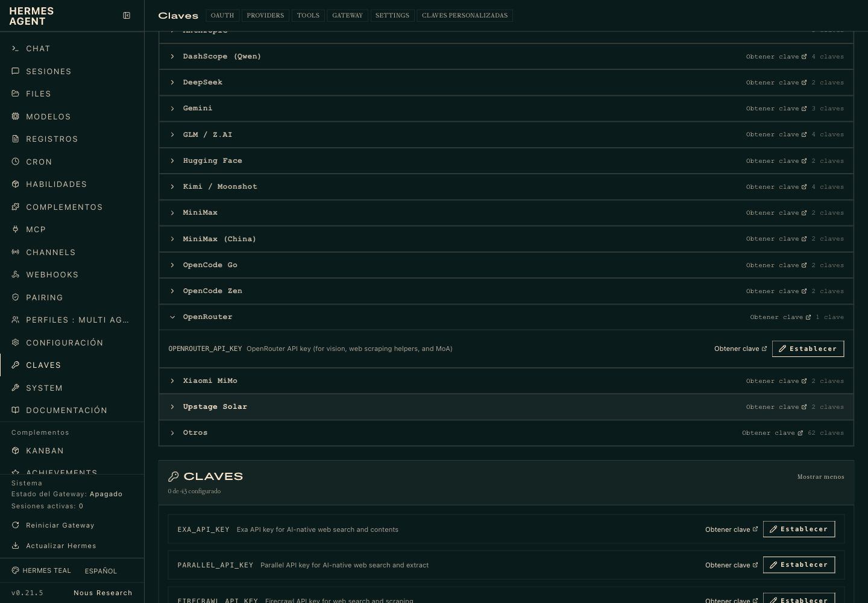Click the Configuración gear icon

(x=16, y=343)
